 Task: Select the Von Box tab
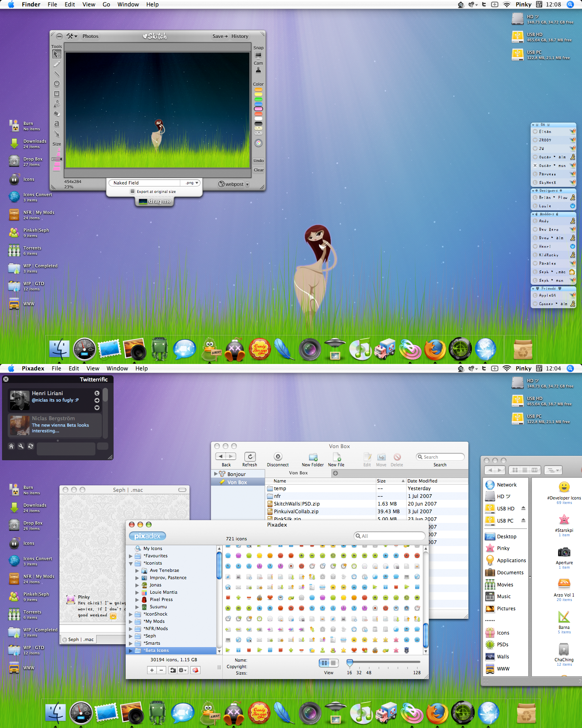(298, 473)
